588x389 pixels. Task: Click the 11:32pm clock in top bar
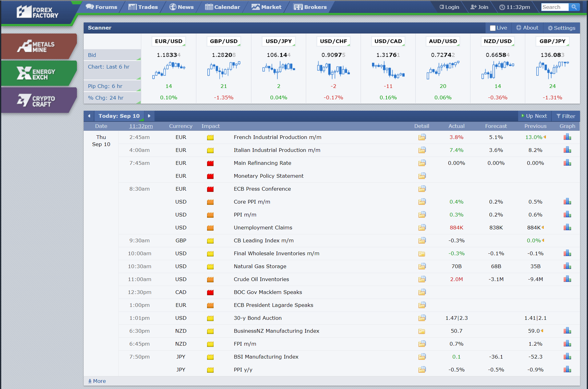point(514,7)
